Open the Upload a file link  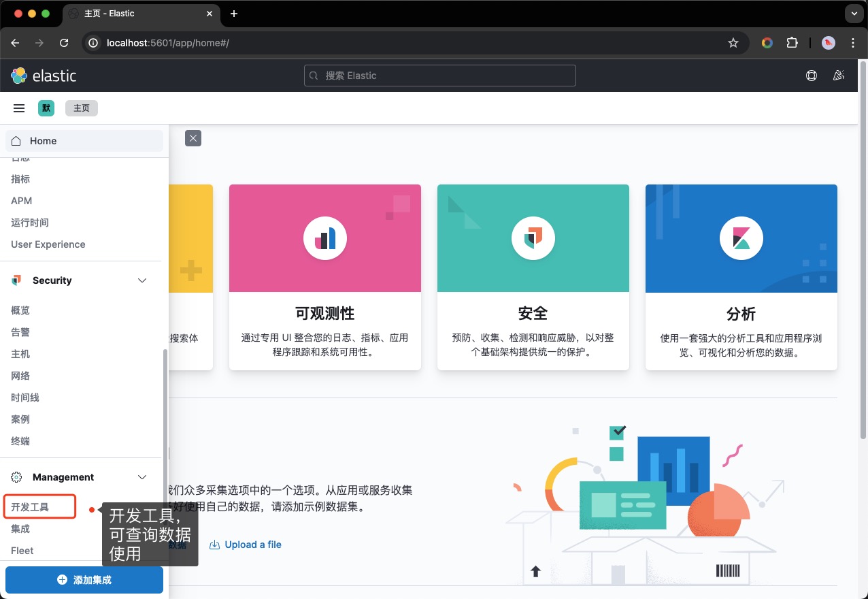(x=253, y=544)
